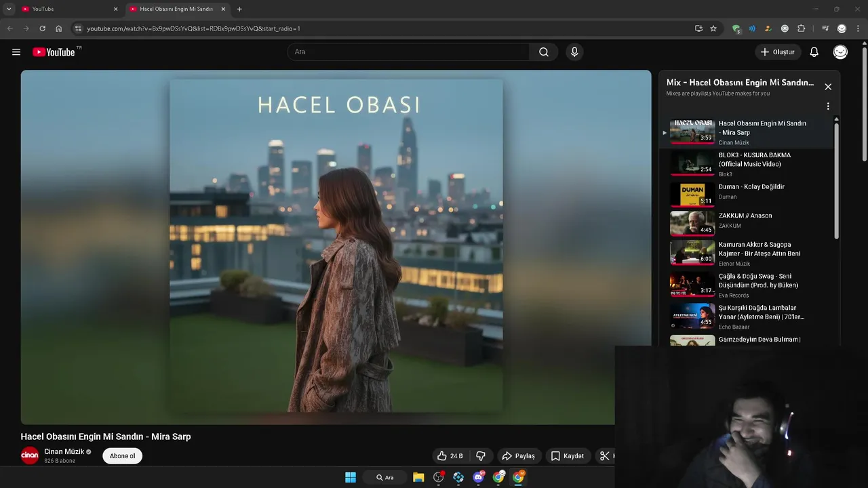Open Discord from the taskbar

point(478,477)
